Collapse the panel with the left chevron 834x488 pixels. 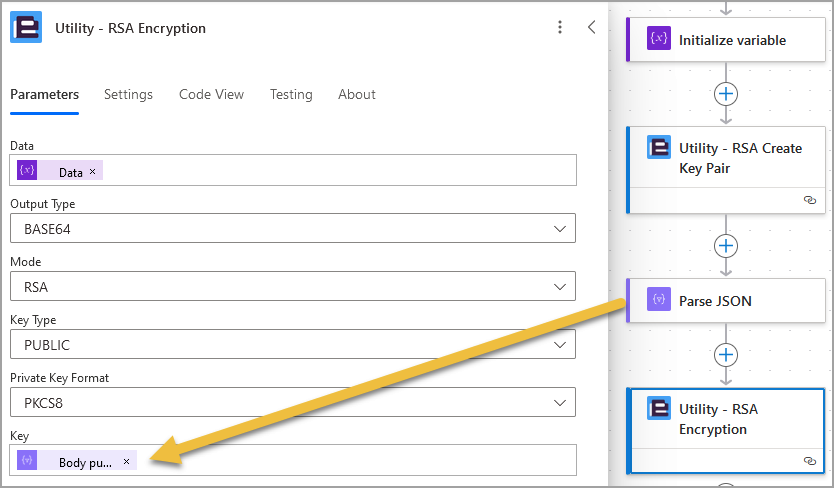click(x=591, y=27)
